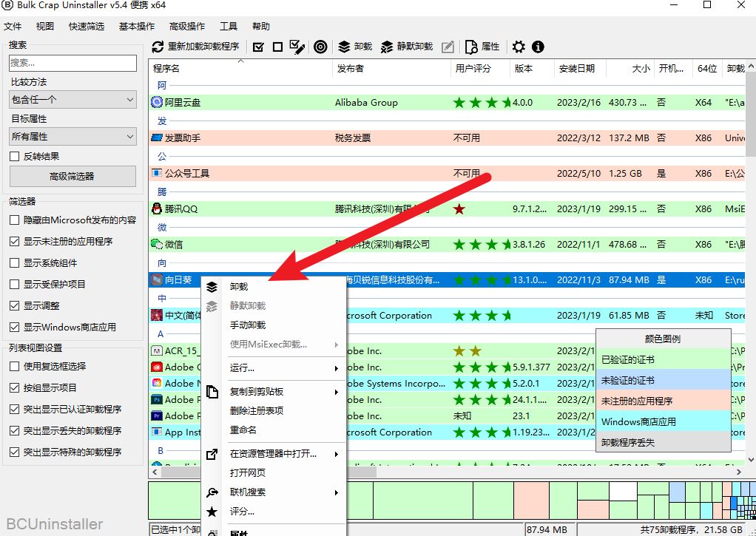Sort by 安装日期 column header
Screen dimensions: 756x536
pos(579,69)
